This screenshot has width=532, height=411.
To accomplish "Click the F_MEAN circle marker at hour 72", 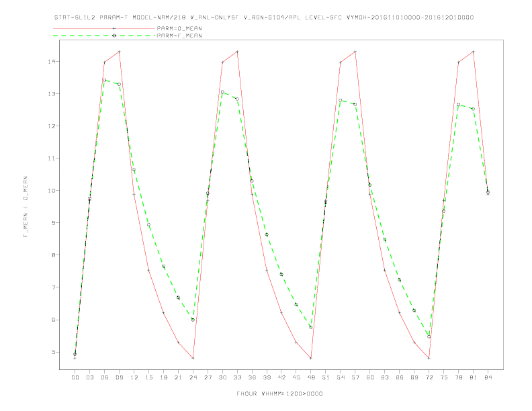I will pos(429,336).
